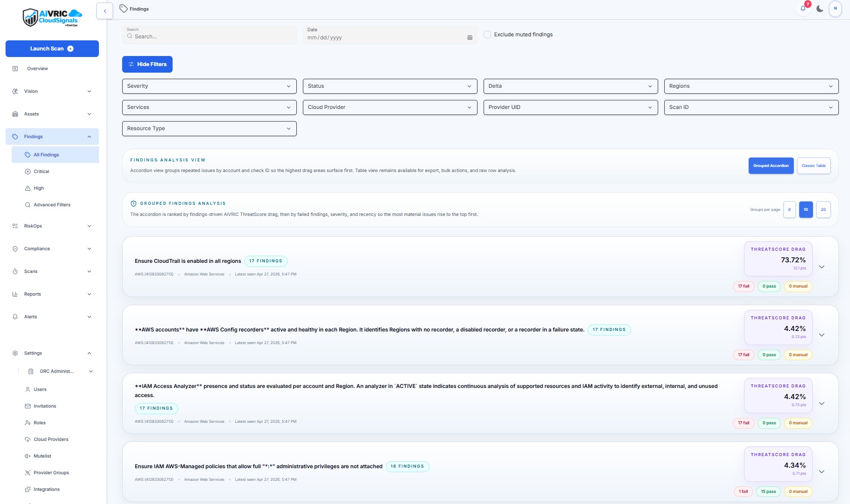The width and height of the screenshot is (850, 504).
Task: Open the Compliance menu item
Action: click(x=38, y=248)
